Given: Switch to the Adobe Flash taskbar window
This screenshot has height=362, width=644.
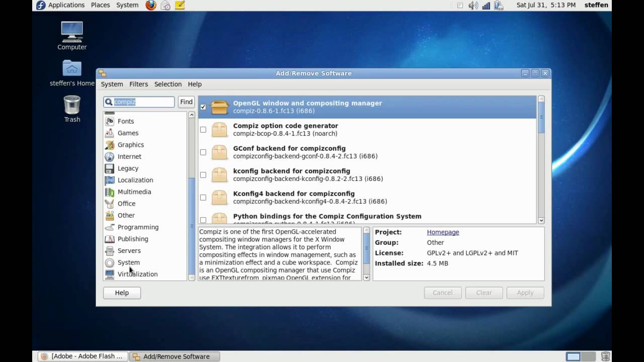Looking at the screenshot, I should [83, 356].
